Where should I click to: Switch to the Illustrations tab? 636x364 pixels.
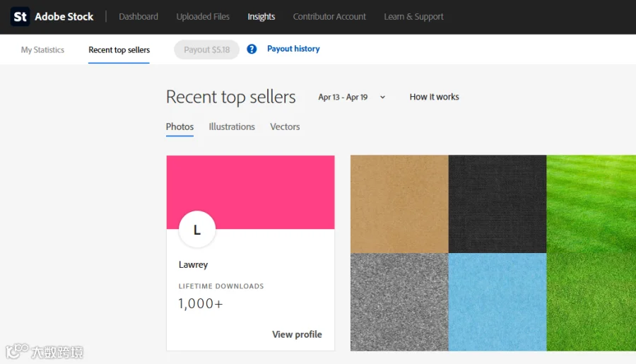point(232,127)
